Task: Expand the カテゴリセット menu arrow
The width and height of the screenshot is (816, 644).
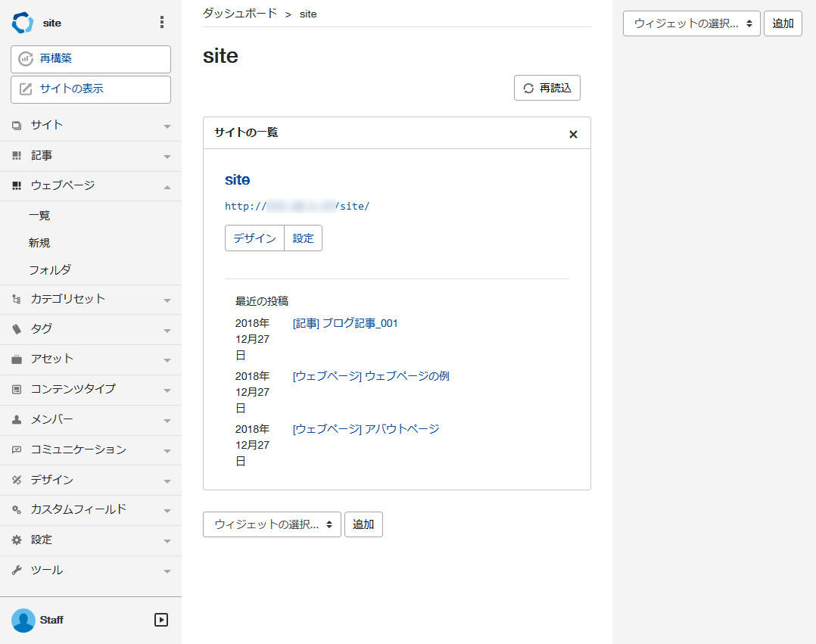Action: (x=167, y=300)
